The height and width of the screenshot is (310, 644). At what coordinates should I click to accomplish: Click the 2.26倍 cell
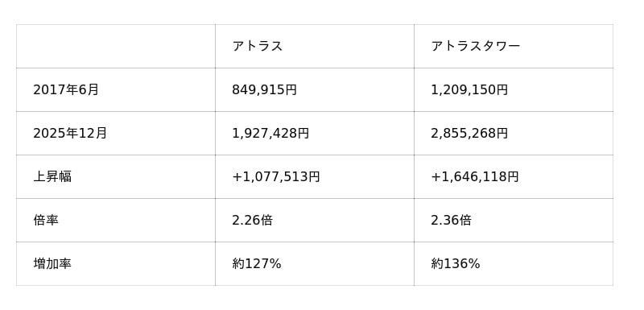[x=252, y=220]
